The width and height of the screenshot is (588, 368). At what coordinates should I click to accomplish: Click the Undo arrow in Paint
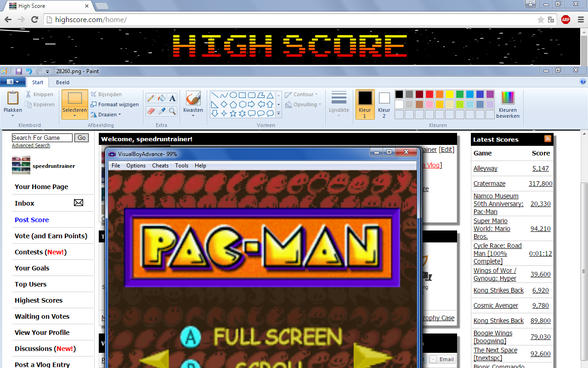click(x=28, y=71)
